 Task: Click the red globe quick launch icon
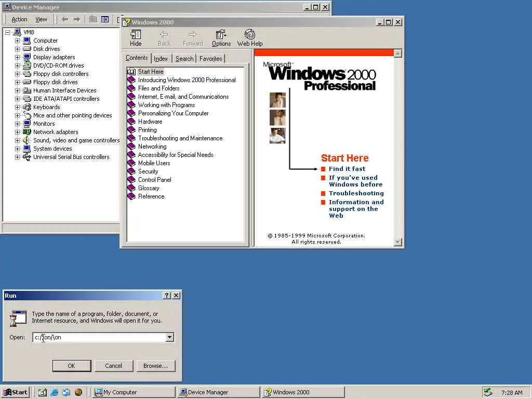coord(78,392)
